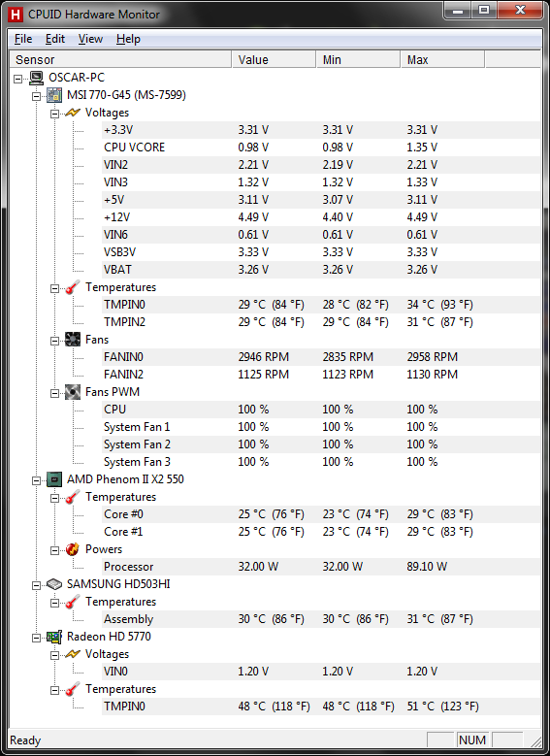Screen dimensions: 550x756
Task: Collapse the SAMSUNG HD503HI node
Action: [x=37, y=586]
